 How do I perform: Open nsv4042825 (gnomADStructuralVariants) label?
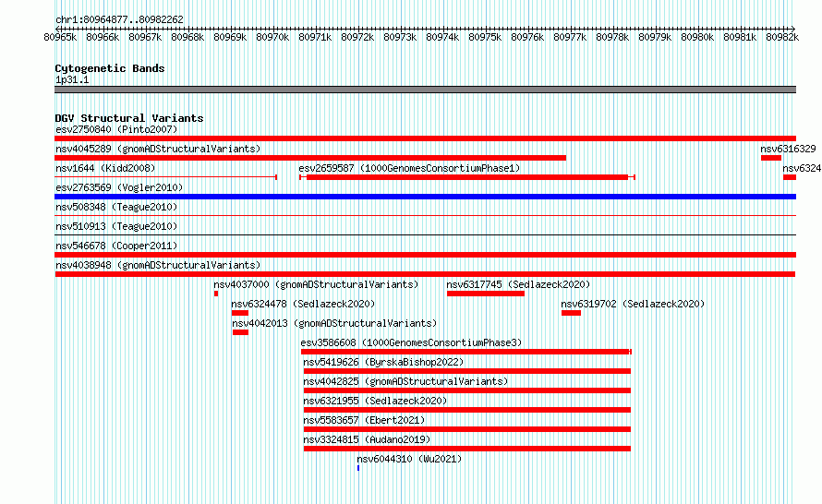click(405, 381)
